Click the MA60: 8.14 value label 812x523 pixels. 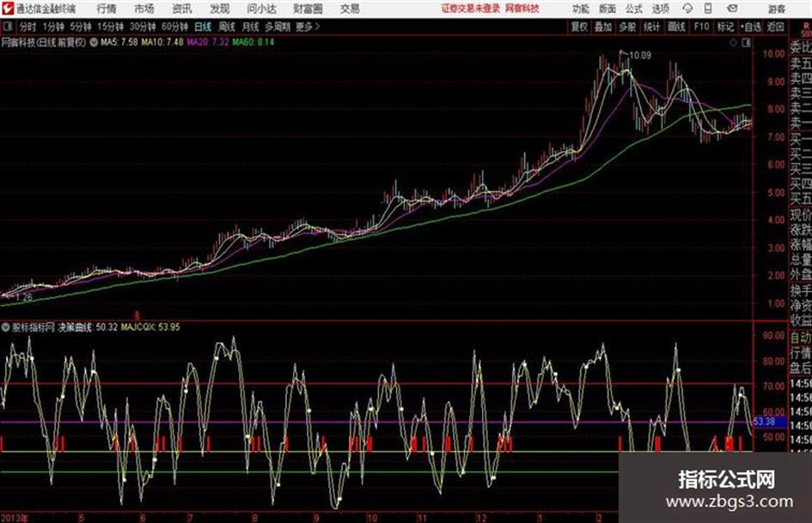click(253, 42)
